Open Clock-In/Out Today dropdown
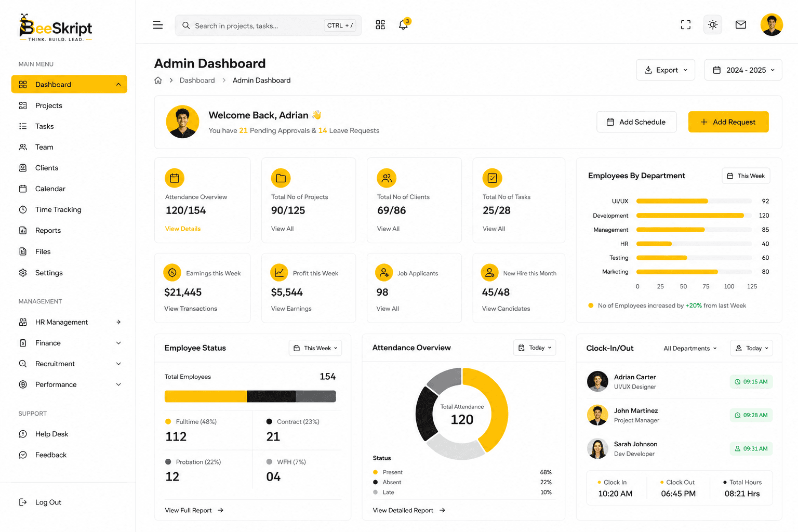 pos(751,348)
